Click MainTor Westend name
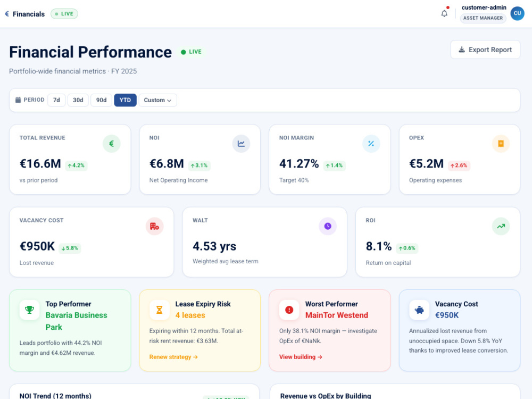Image resolution: width=532 pixels, height=399 pixels. [337, 315]
